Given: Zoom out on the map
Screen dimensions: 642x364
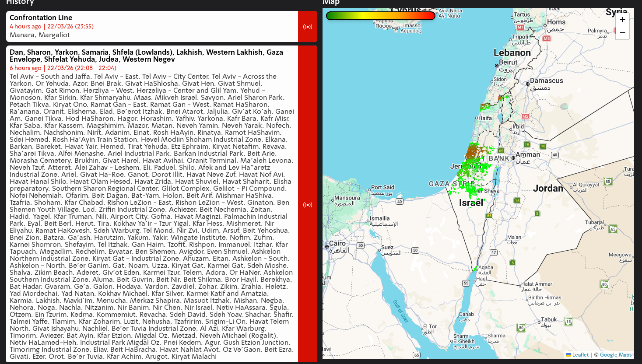Looking at the screenshot, I should [622, 33].
